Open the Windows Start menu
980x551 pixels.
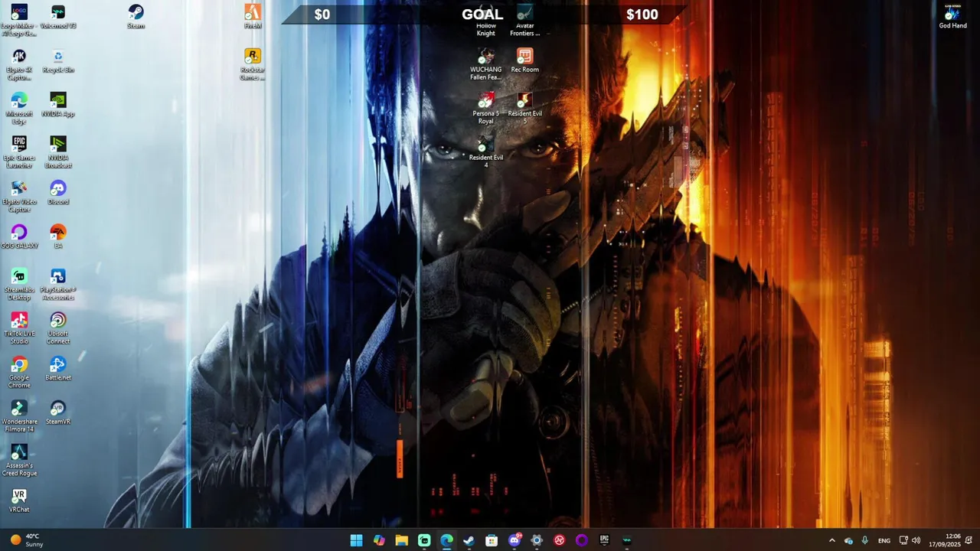356,540
